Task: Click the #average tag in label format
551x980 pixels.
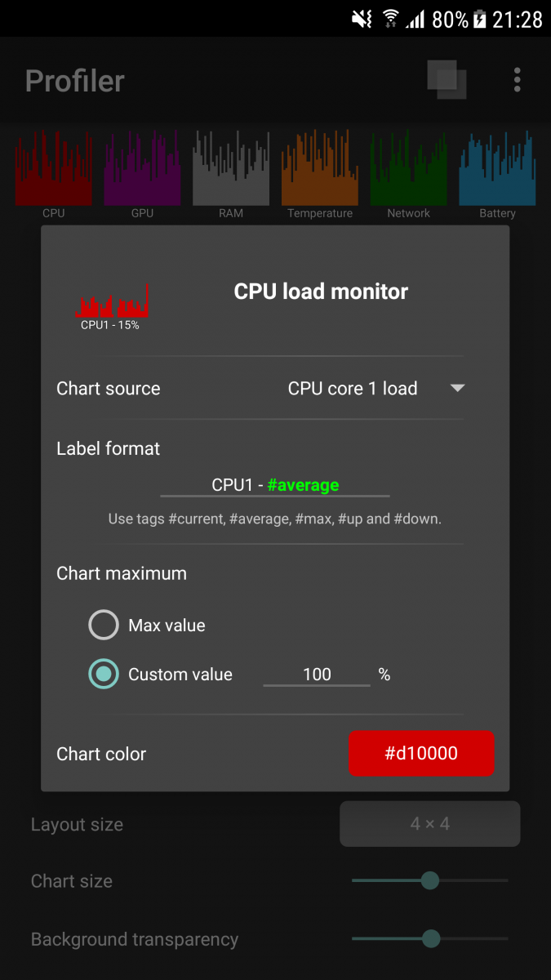Action: (303, 484)
